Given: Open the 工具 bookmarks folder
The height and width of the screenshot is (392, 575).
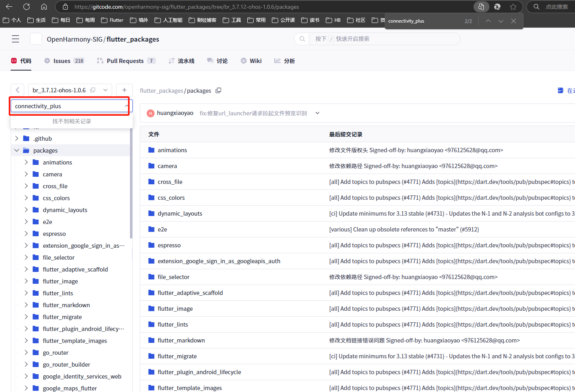Looking at the screenshot, I should [232, 20].
